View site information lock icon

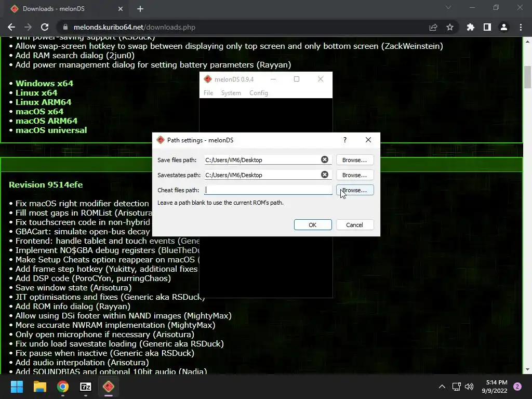[65, 27]
